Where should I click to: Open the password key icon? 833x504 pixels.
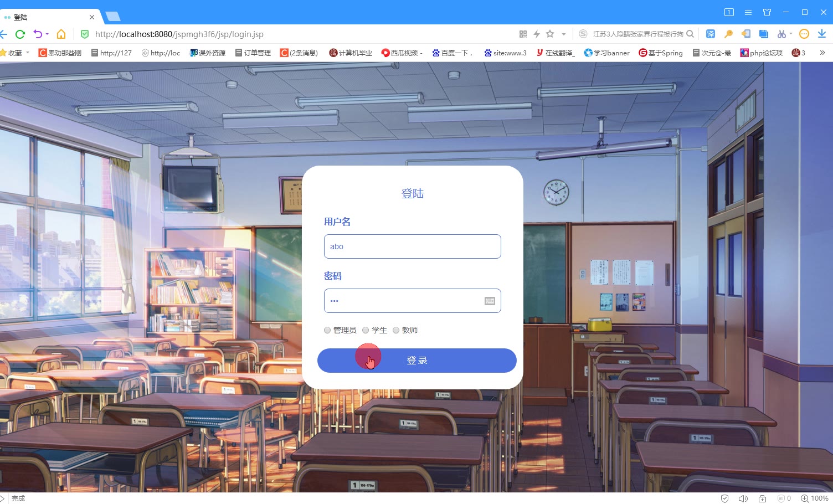pos(728,34)
